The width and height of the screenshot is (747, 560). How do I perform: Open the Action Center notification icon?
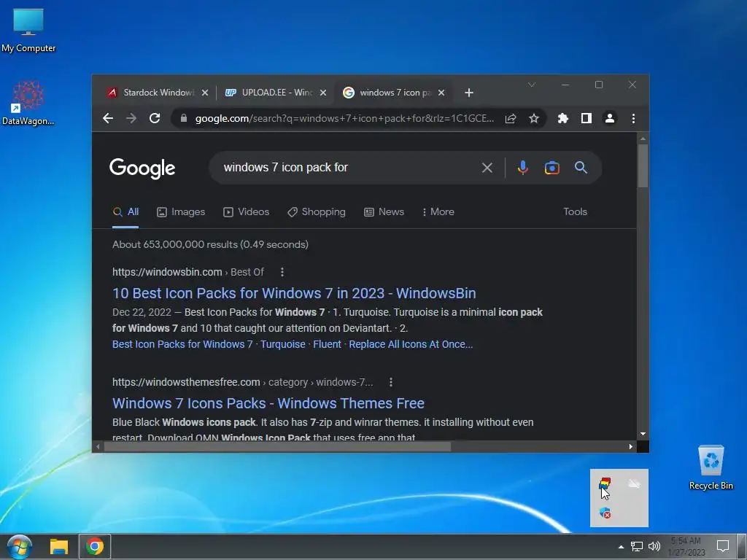coord(723,546)
